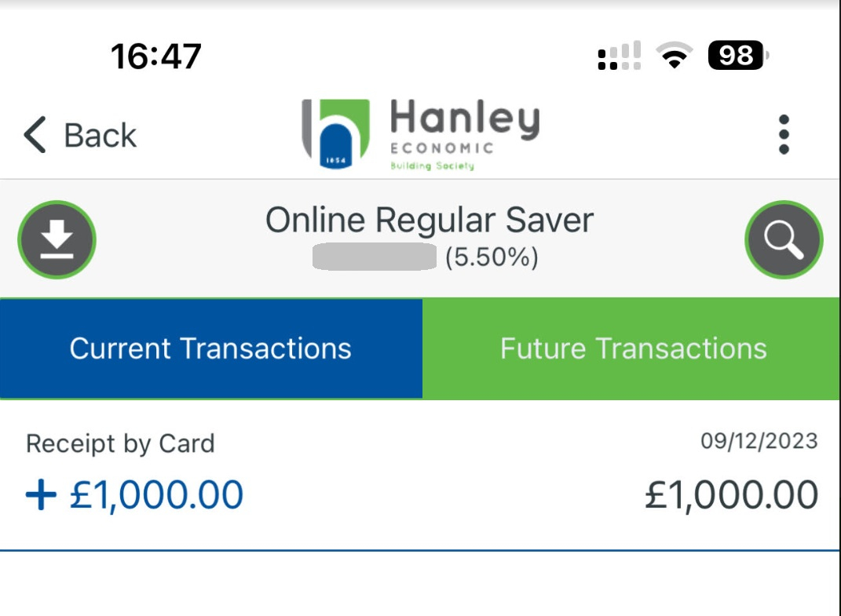Viewport: 841px width, 616px height.
Task: Tap the 09/12/2023 transaction date
Action: [x=759, y=441]
